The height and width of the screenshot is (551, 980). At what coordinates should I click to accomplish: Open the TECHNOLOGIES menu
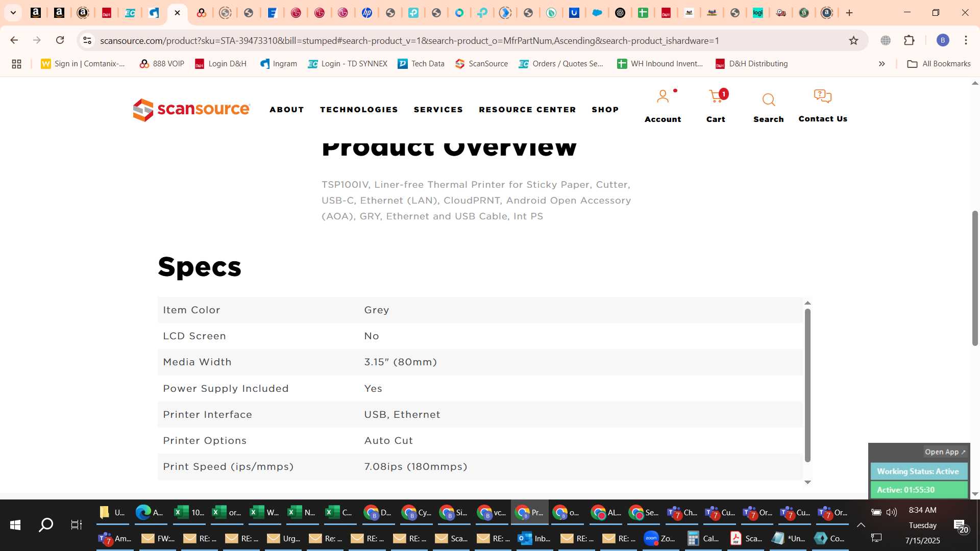[x=359, y=110]
